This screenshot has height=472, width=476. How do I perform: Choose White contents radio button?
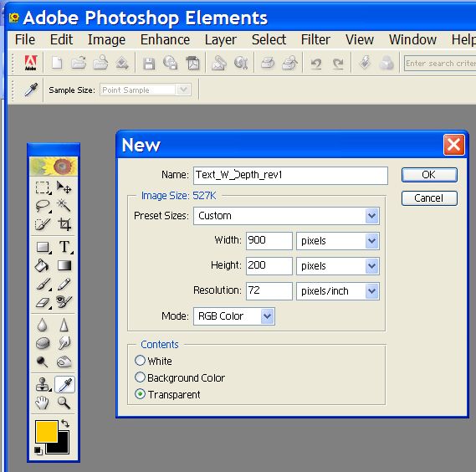(140, 361)
